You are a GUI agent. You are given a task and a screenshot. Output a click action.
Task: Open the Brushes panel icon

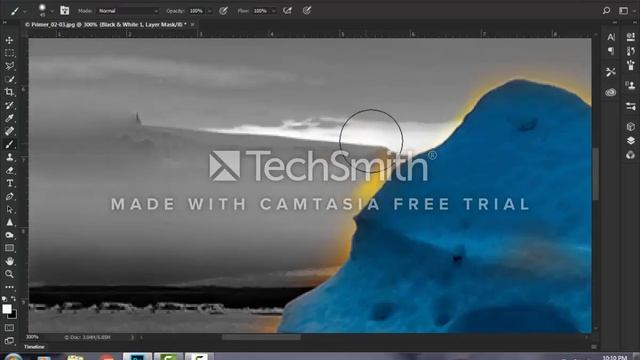[631, 51]
